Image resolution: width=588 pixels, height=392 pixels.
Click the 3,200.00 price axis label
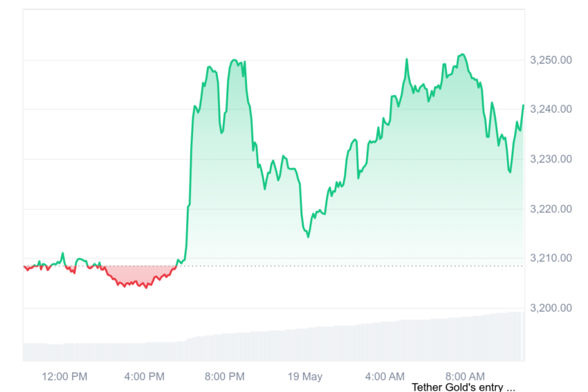pos(551,308)
